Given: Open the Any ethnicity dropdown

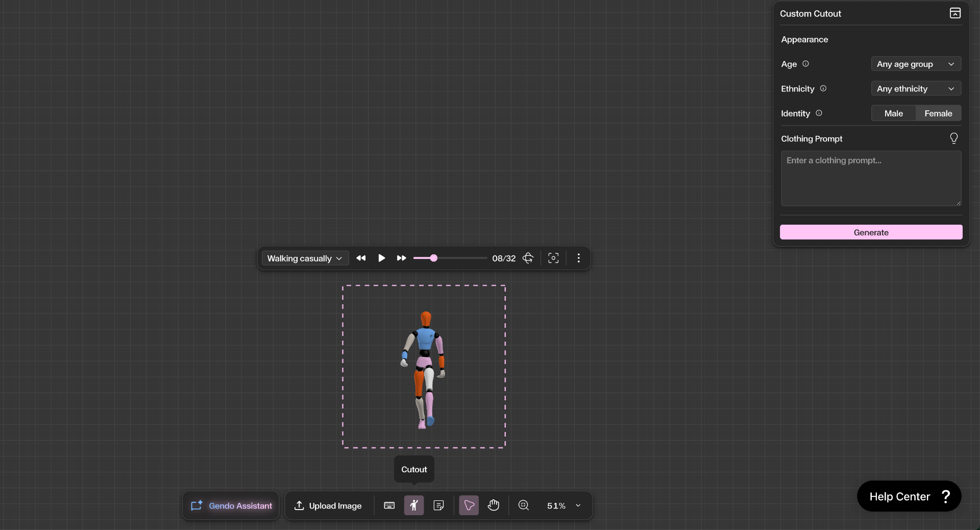Looking at the screenshot, I should pos(915,88).
